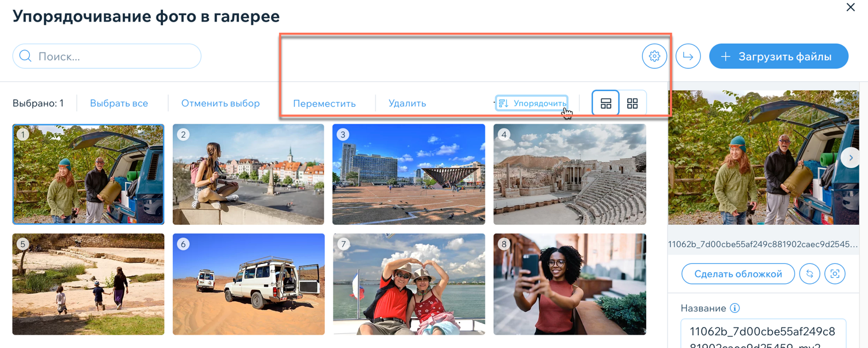Click the focal point crop icon
This screenshot has width=868, height=348.
[x=835, y=274]
